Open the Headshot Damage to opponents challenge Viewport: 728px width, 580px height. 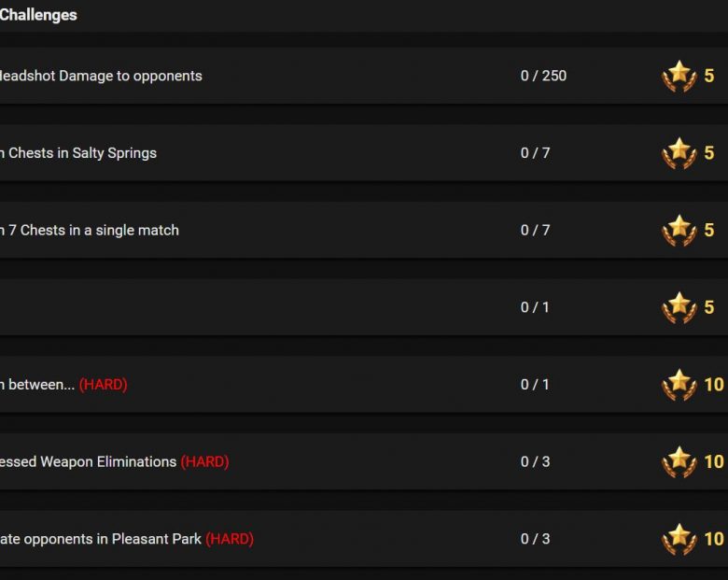pyautogui.click(x=101, y=76)
